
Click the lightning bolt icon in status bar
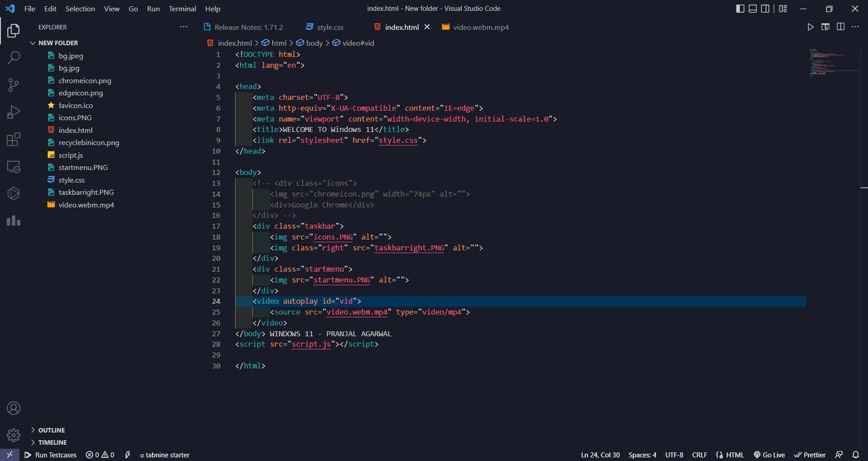[x=128, y=455]
